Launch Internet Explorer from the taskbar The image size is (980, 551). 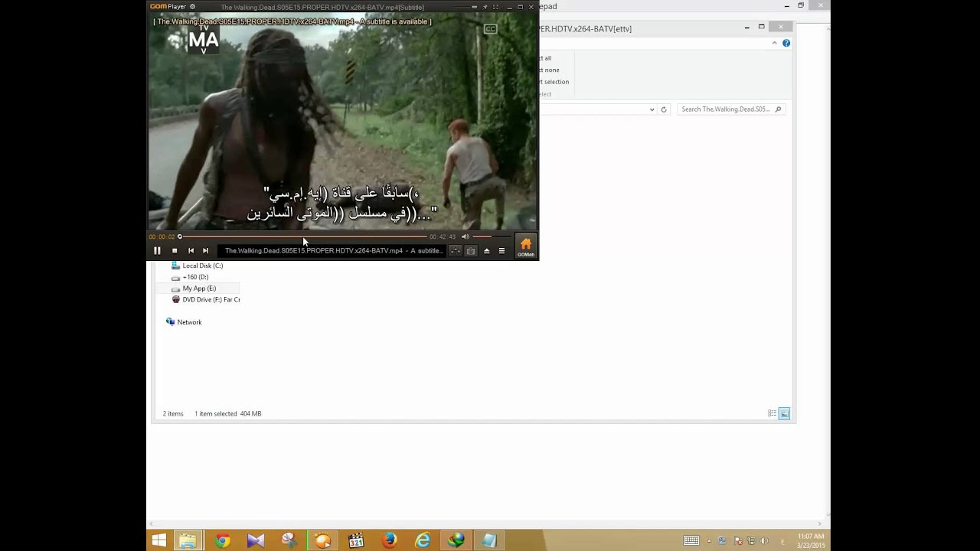click(423, 541)
